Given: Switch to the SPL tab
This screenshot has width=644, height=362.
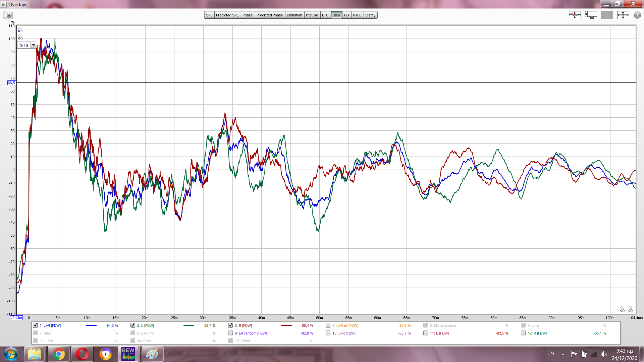Looking at the screenshot, I should (x=209, y=15).
